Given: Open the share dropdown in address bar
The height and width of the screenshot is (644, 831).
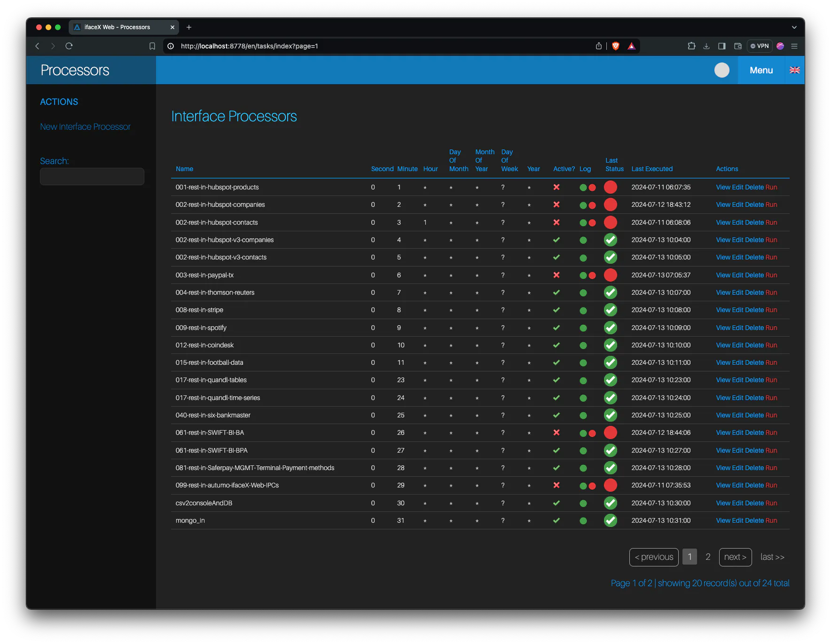Looking at the screenshot, I should [598, 46].
